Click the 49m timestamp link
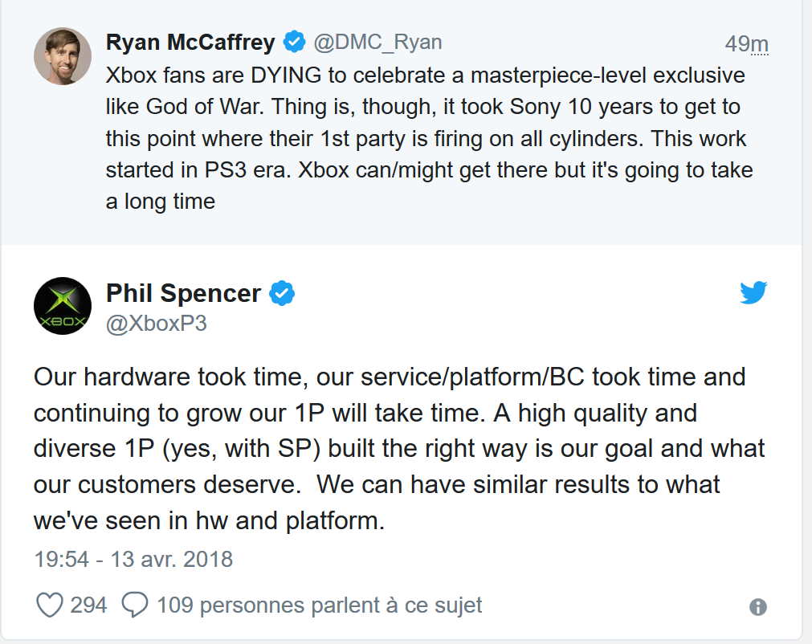This screenshot has height=644, width=812. click(x=746, y=44)
